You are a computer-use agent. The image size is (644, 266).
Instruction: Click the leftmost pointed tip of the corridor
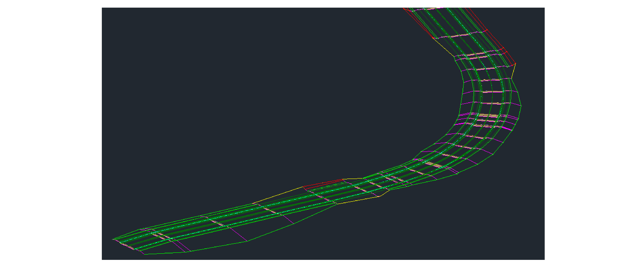112,240
